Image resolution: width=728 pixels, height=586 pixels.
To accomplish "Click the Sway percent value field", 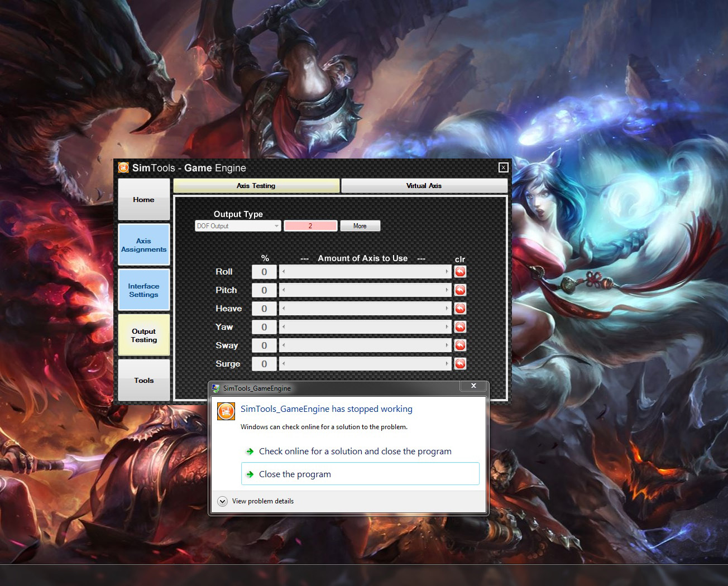I will [x=264, y=345].
